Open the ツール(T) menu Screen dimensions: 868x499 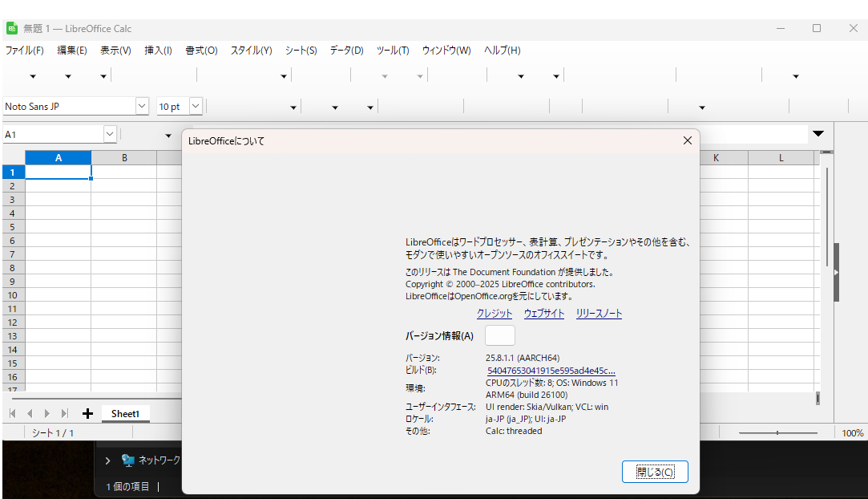pos(393,51)
